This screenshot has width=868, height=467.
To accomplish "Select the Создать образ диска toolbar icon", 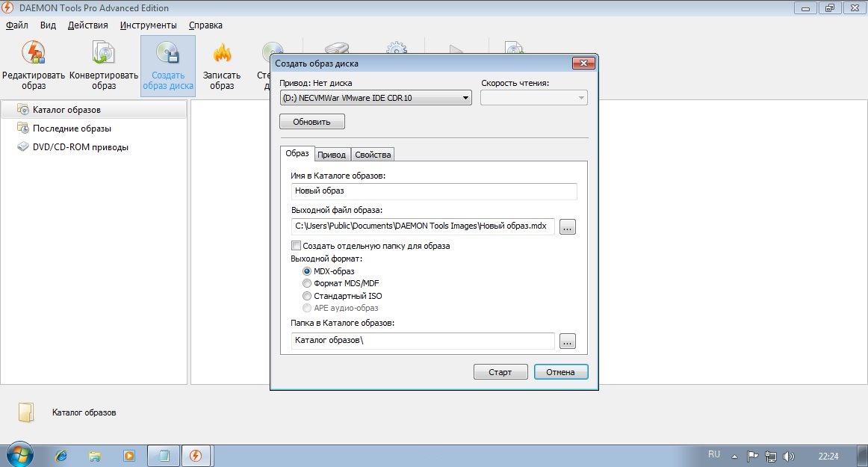I will (x=168, y=65).
